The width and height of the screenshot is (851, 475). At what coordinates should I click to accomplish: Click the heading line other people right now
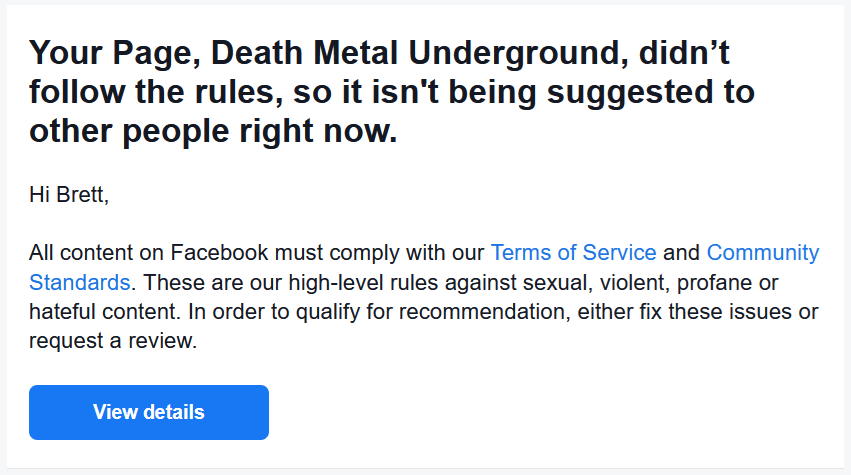coord(213,131)
